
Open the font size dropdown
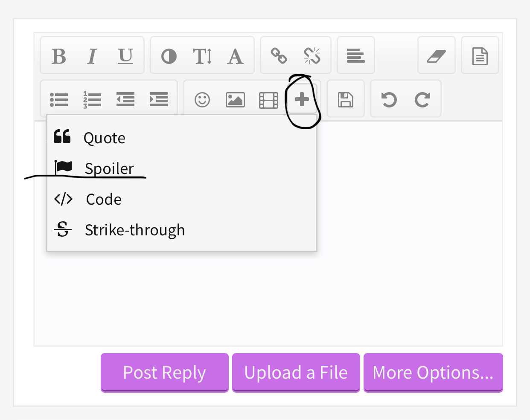(202, 56)
